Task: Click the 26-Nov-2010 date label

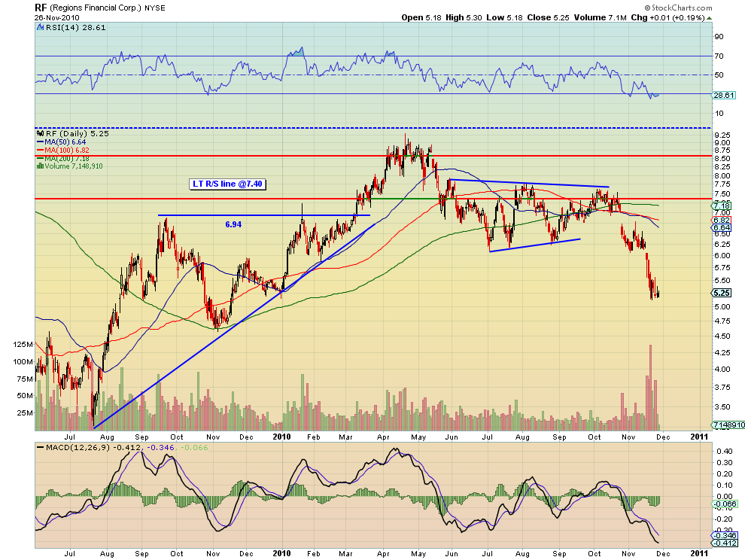Action: pyautogui.click(x=56, y=17)
